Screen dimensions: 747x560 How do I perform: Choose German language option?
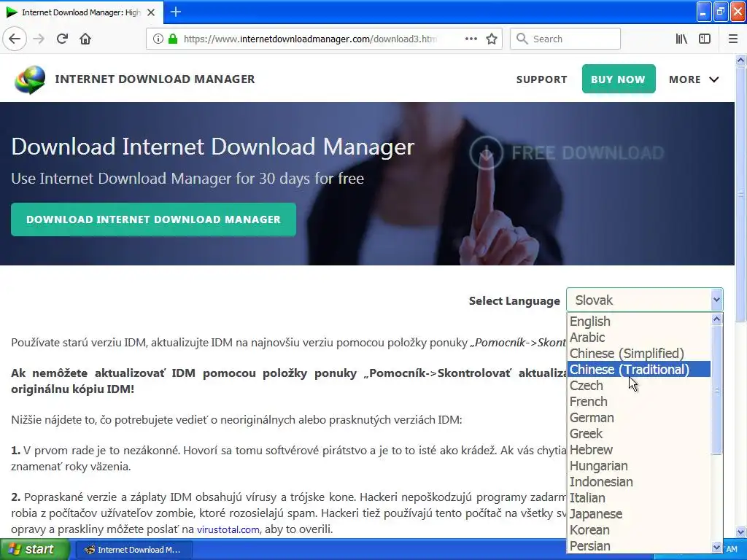(x=638, y=418)
